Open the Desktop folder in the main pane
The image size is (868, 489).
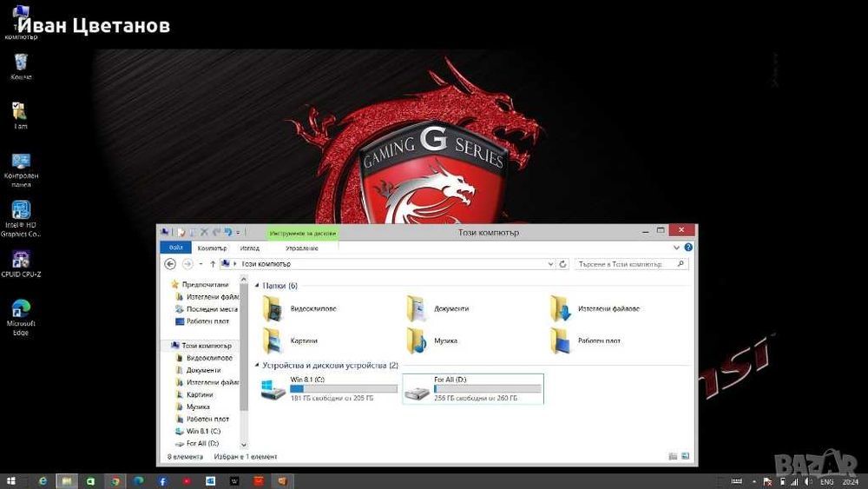click(x=586, y=340)
